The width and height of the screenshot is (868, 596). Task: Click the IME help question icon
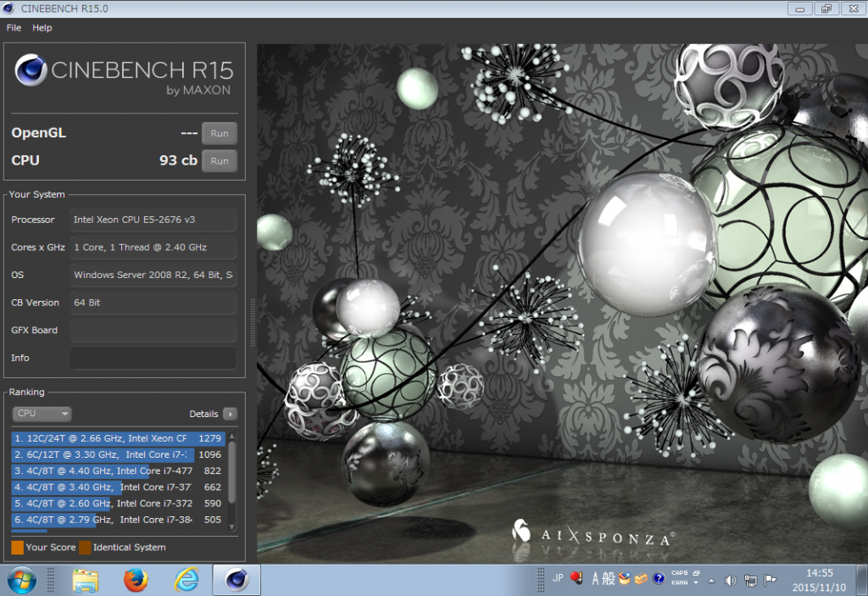[x=658, y=579]
